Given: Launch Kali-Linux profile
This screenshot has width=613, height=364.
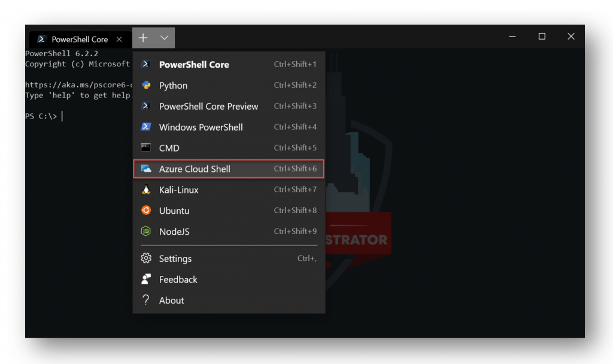Looking at the screenshot, I should 229,190.
